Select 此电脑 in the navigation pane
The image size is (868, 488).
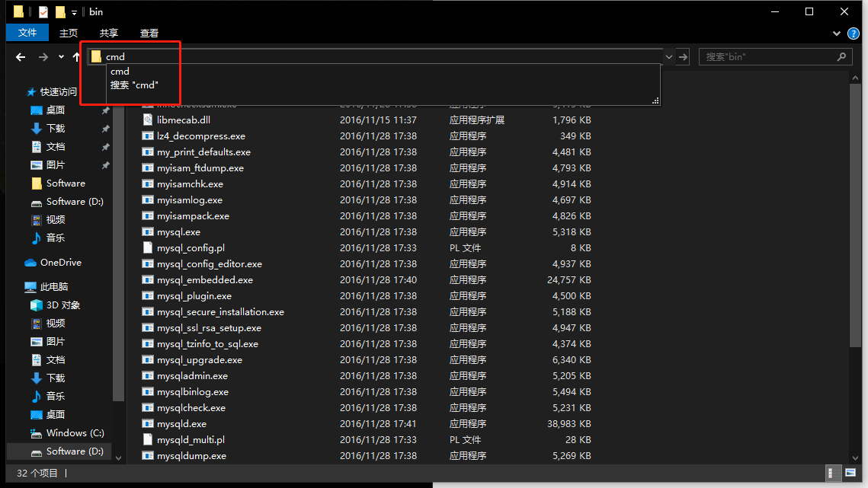tap(53, 286)
